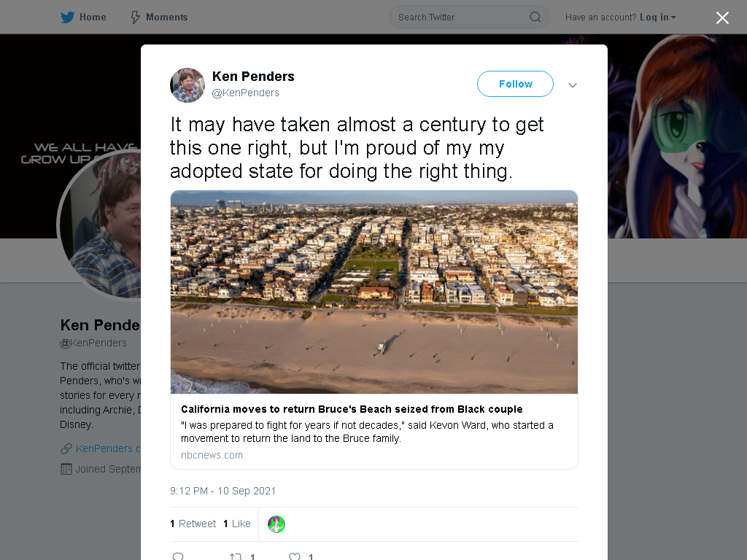
Task: Open Ken Penders' avatar in tweet header
Action: (187, 85)
